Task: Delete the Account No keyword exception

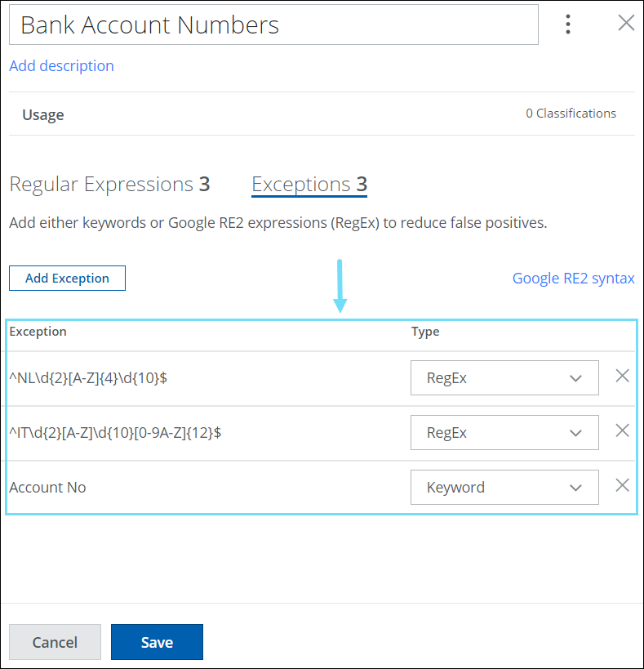Action: [x=622, y=485]
